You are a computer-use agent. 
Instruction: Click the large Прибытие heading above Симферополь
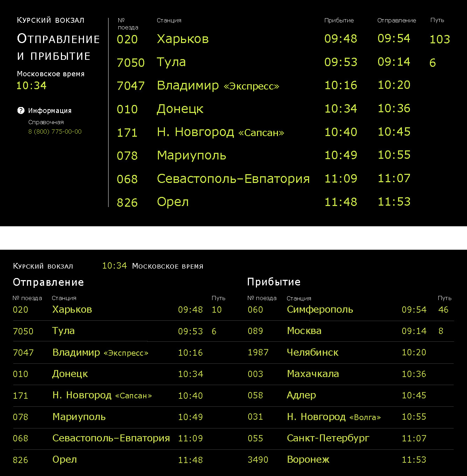(x=274, y=282)
